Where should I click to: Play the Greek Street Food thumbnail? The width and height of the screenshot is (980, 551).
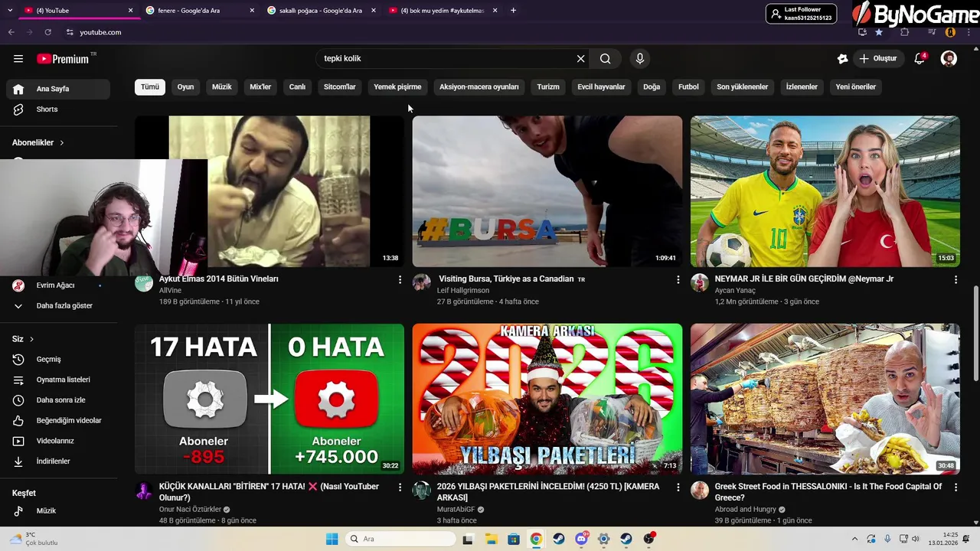[825, 399]
